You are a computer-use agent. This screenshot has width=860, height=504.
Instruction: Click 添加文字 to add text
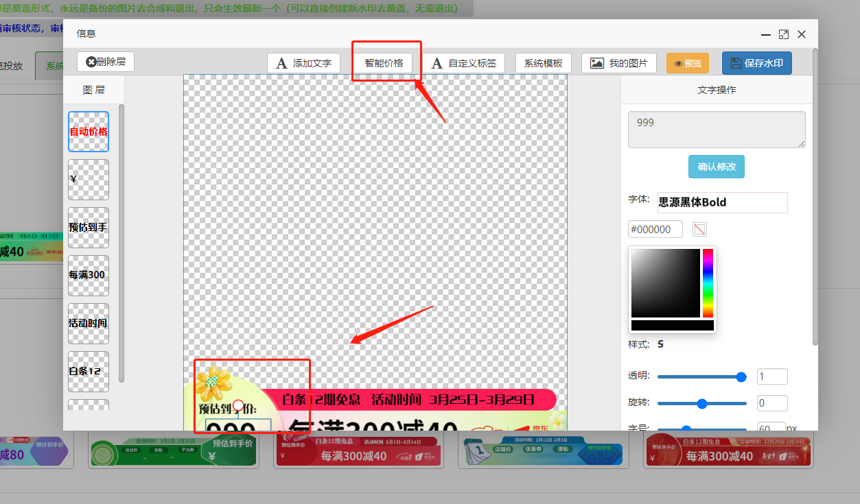point(303,63)
